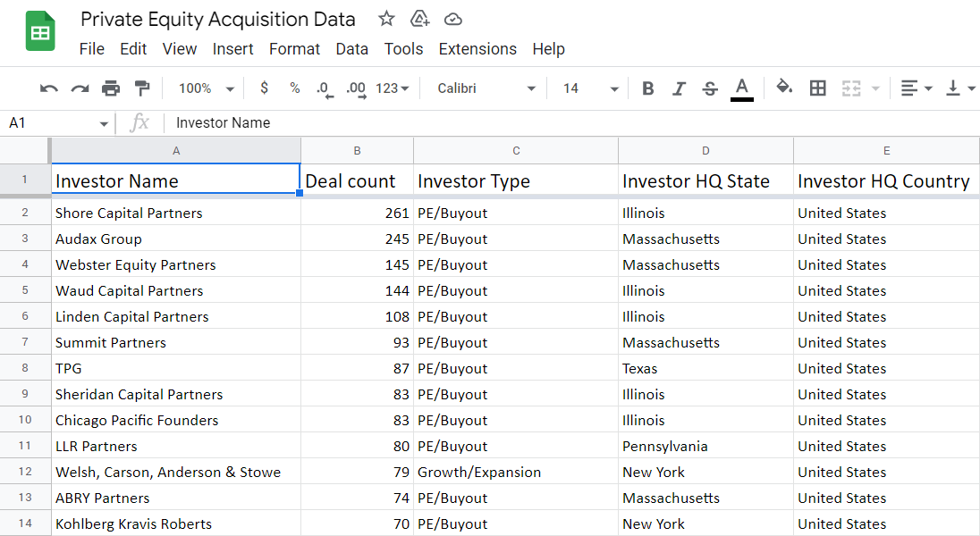Format as percent button

point(294,88)
